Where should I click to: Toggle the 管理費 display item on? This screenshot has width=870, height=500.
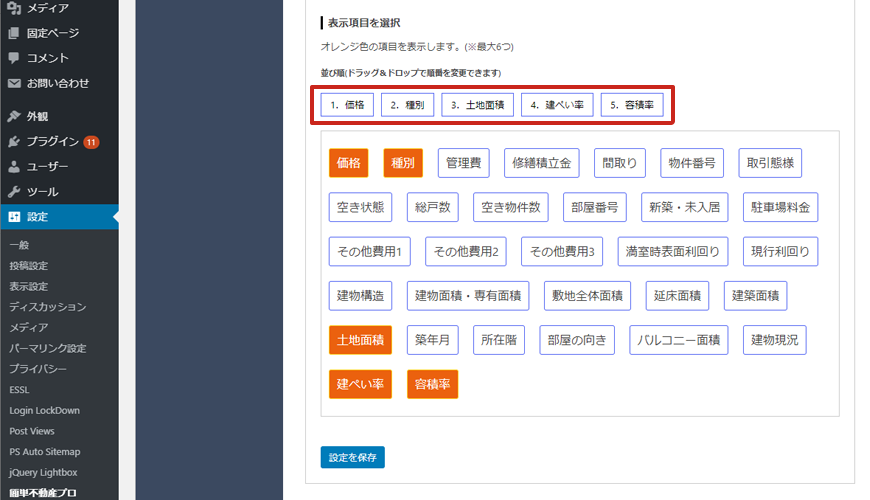pos(463,163)
